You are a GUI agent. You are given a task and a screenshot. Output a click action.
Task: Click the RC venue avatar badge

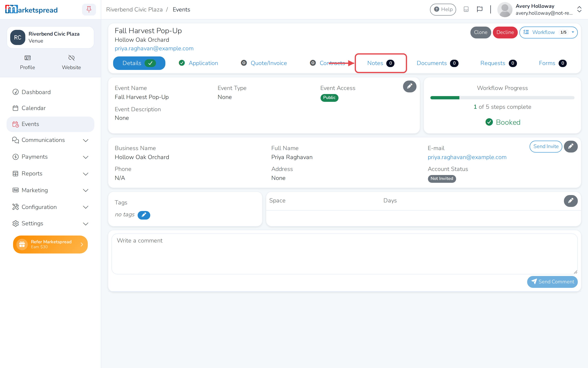click(x=18, y=37)
